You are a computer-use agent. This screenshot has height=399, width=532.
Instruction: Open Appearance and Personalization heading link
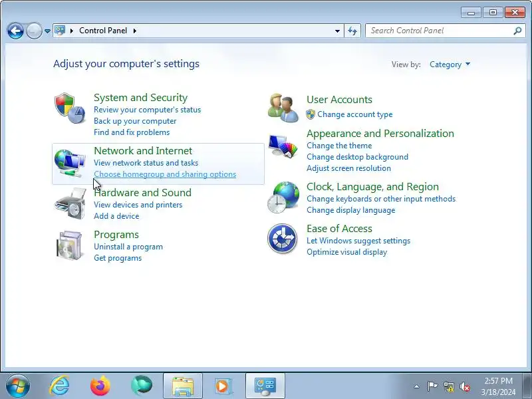coord(380,134)
